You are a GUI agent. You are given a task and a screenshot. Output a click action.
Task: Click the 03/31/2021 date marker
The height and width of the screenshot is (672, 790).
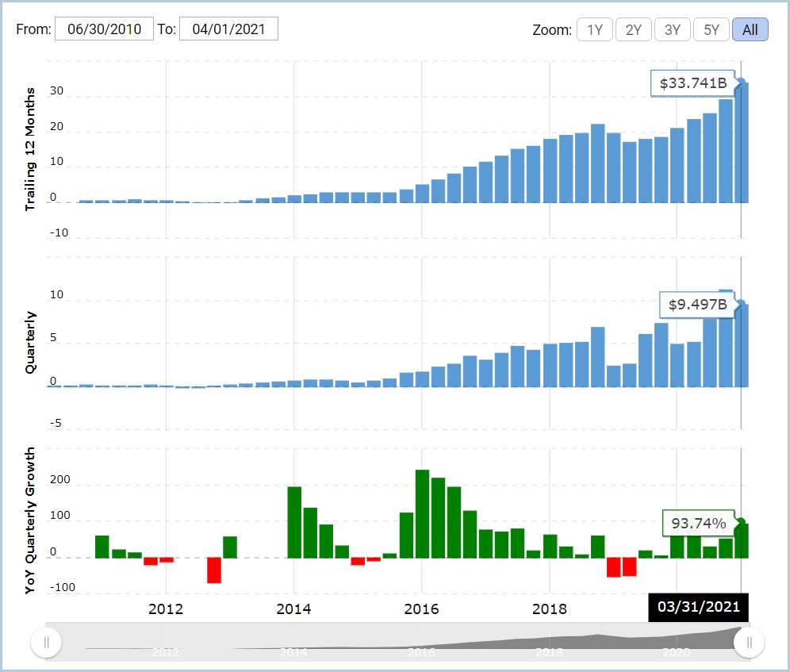point(698,607)
